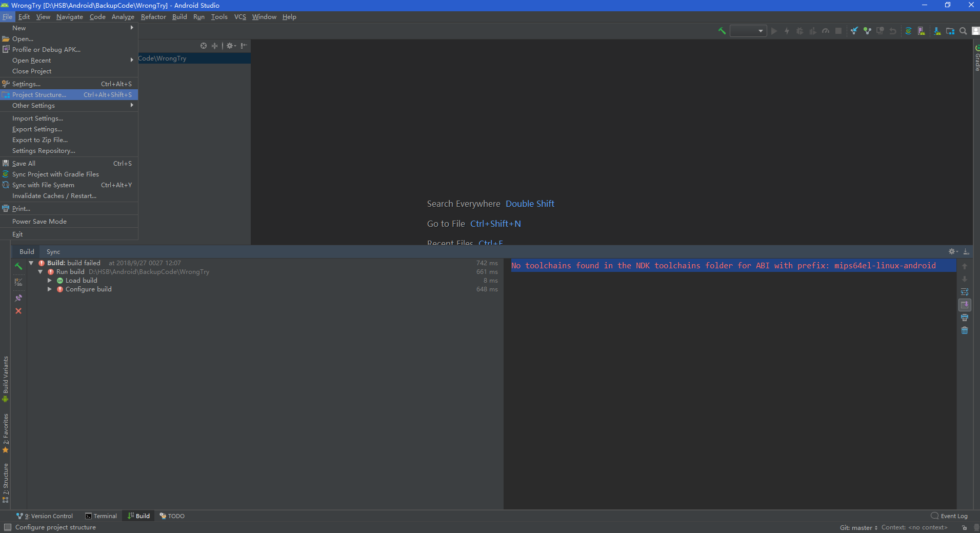Open the TODO tool window
The image size is (980, 533).
[x=172, y=516]
